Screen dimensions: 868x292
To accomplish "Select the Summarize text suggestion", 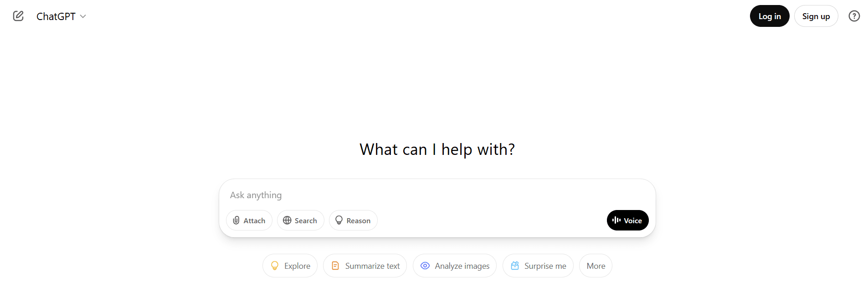I will (x=365, y=266).
